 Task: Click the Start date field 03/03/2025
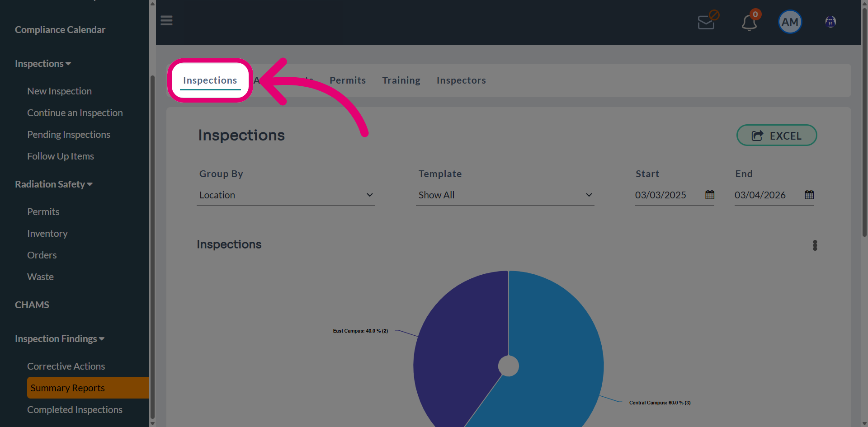[675, 195]
